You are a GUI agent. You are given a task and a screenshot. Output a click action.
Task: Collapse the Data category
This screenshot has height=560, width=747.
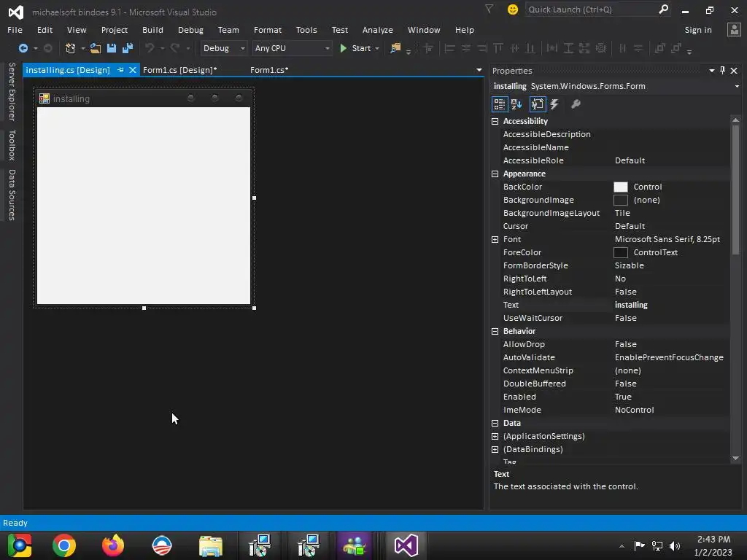[495, 424]
